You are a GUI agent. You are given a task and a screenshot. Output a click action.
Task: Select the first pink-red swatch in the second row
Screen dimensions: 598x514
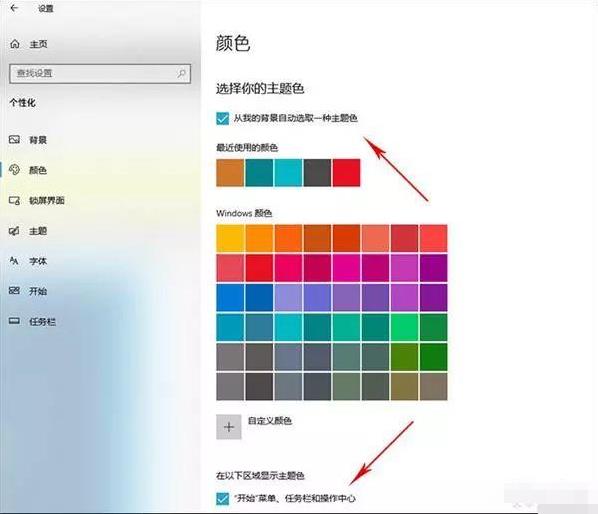[x=230, y=268]
